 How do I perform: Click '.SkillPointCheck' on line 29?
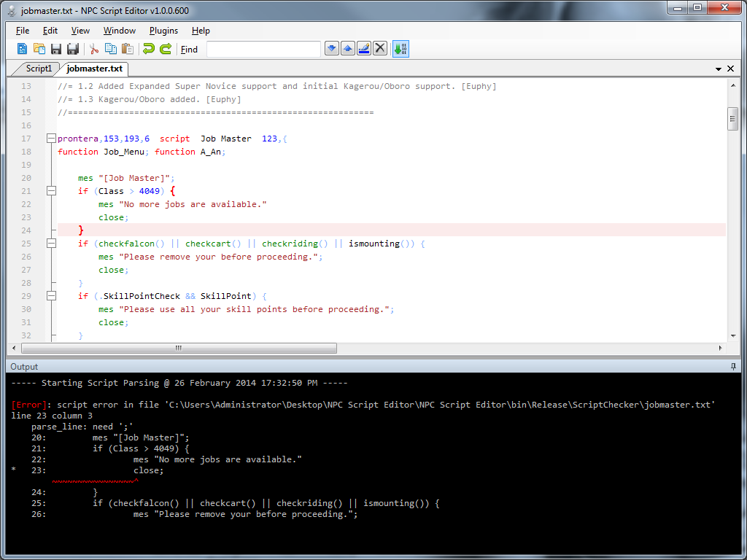(139, 296)
